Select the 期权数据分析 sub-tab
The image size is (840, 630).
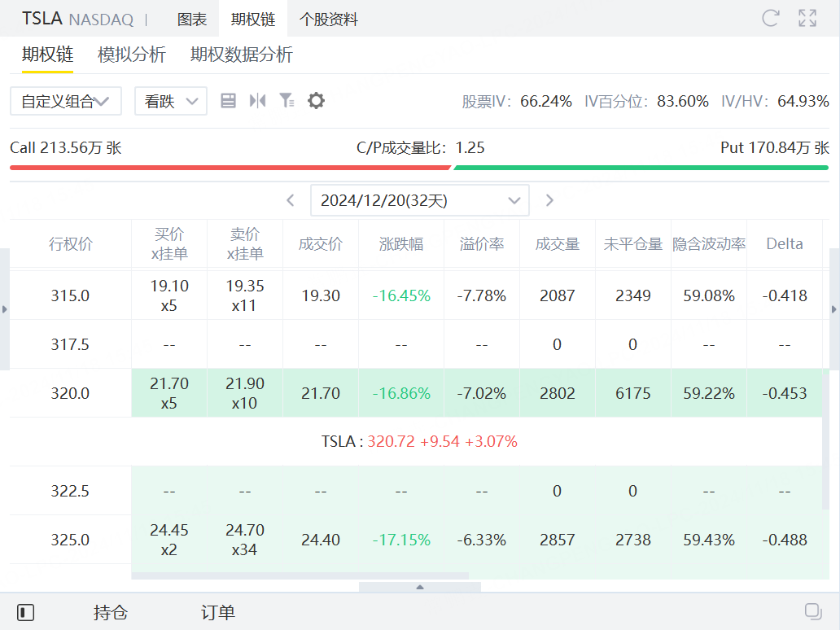(242, 55)
